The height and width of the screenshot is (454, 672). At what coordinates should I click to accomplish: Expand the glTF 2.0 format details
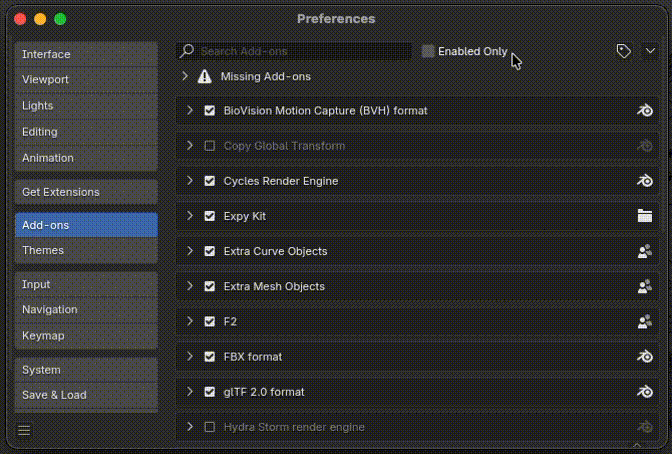pyautogui.click(x=189, y=392)
